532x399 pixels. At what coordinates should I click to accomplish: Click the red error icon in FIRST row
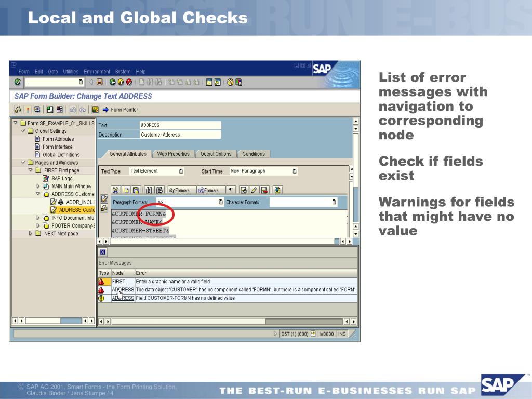pyautogui.click(x=101, y=282)
